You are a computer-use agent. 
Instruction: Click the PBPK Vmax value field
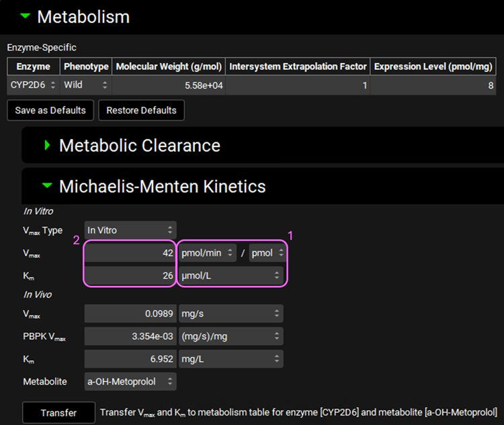[130, 336]
